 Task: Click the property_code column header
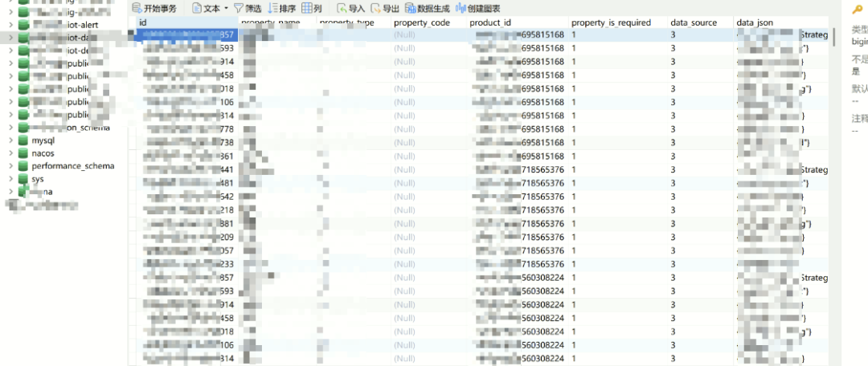(429, 22)
